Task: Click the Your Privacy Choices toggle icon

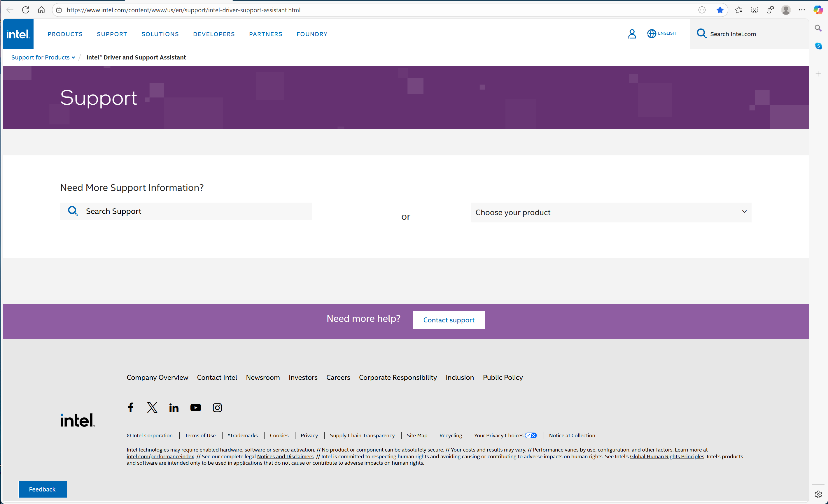Action: tap(531, 435)
